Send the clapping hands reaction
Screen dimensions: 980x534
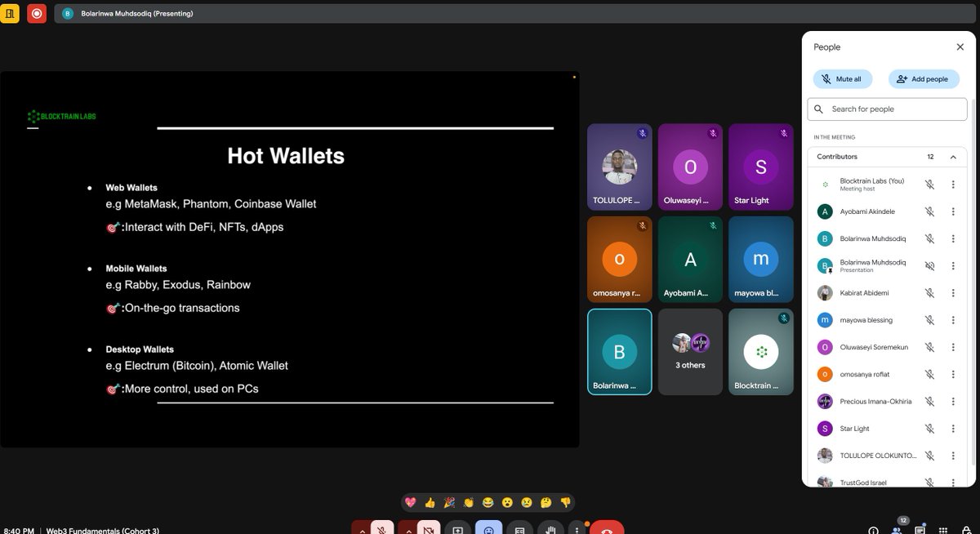click(x=469, y=502)
